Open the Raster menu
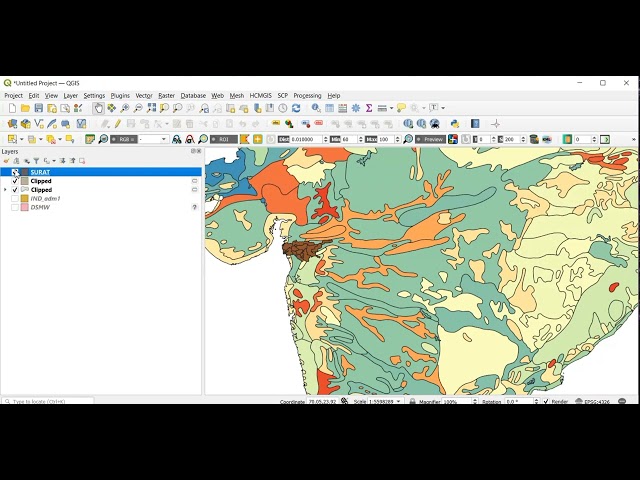Screen dimensions: 640x480 click(x=166, y=96)
